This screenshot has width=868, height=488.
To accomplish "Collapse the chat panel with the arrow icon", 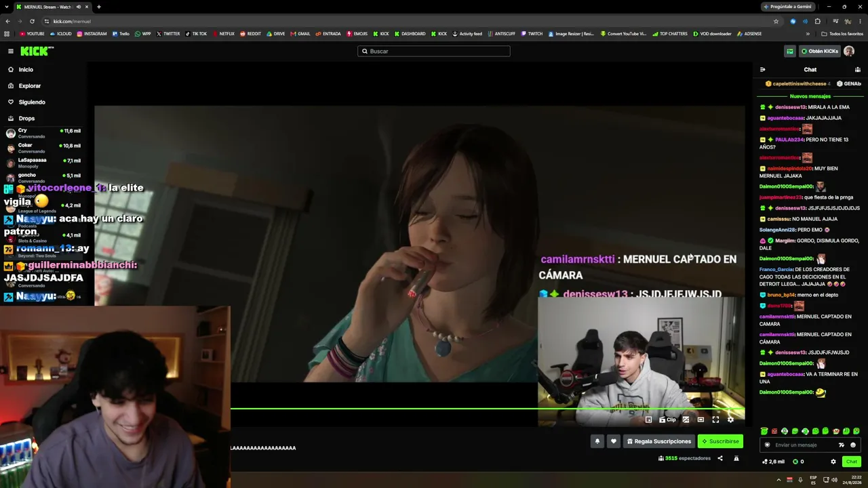I will pos(762,69).
